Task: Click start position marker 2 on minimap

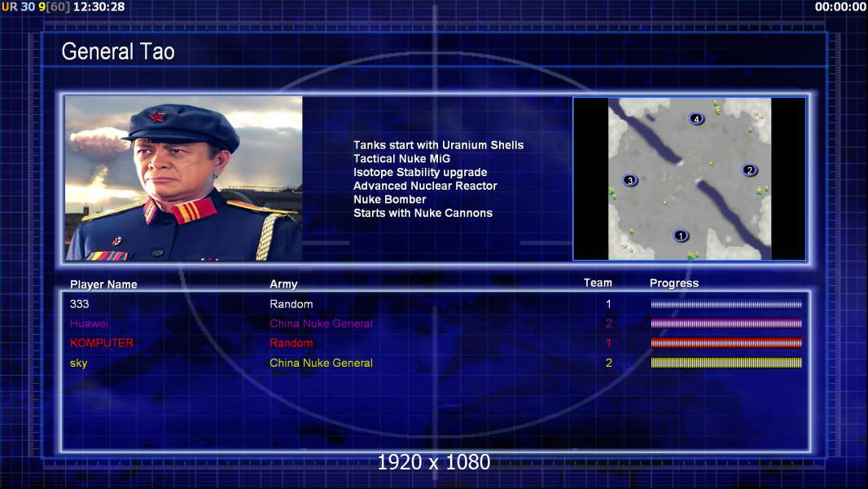Action: coord(750,170)
